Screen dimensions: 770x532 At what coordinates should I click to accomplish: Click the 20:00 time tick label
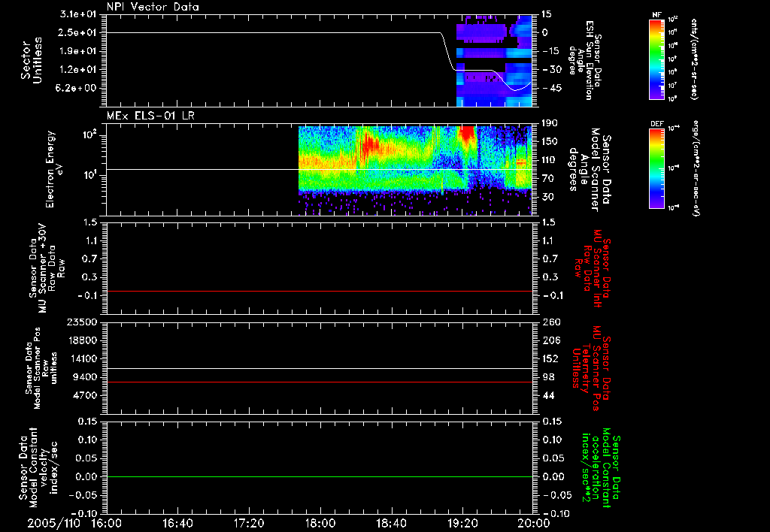(535, 523)
